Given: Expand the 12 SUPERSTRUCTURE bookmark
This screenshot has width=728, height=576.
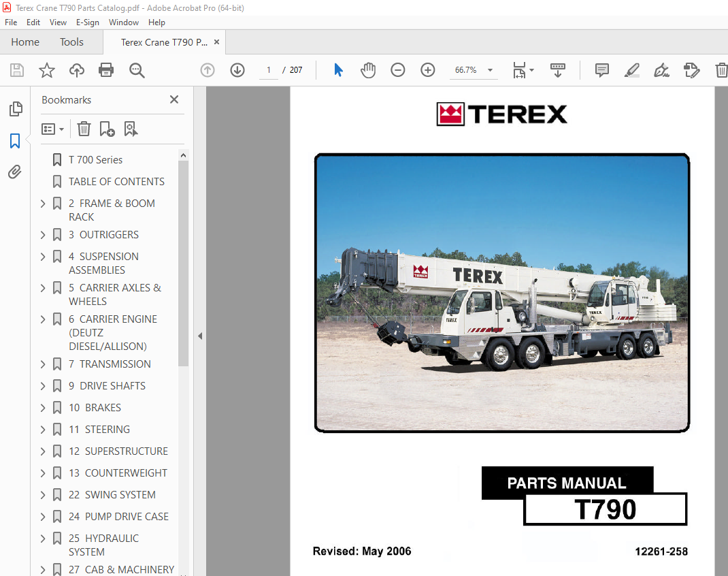Looking at the screenshot, I should (43, 451).
